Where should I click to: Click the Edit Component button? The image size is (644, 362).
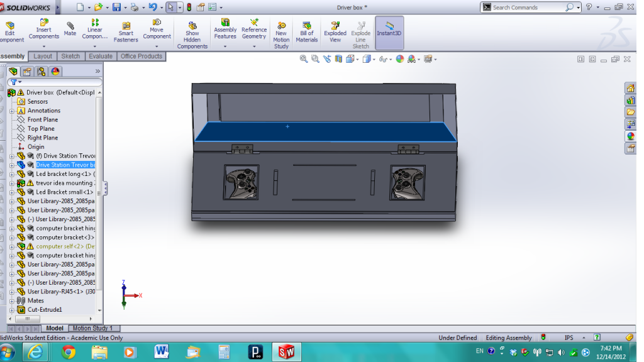10,32
